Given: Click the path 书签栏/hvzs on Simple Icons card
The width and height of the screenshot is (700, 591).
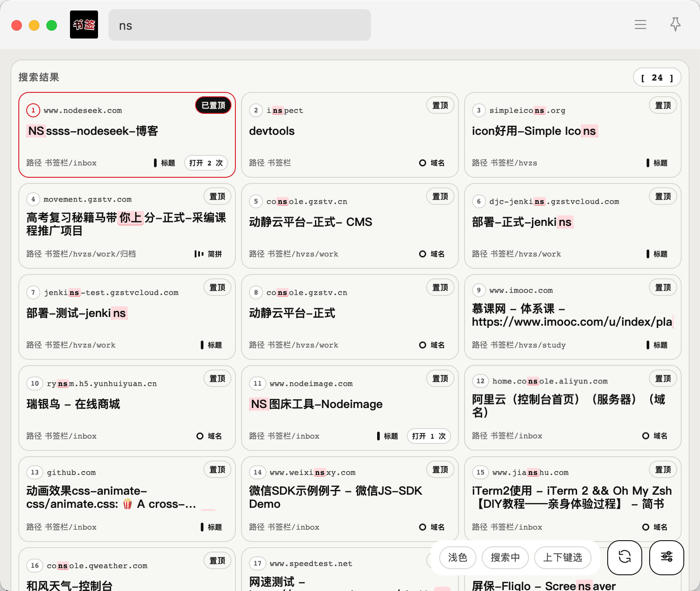Looking at the screenshot, I should tap(514, 163).
